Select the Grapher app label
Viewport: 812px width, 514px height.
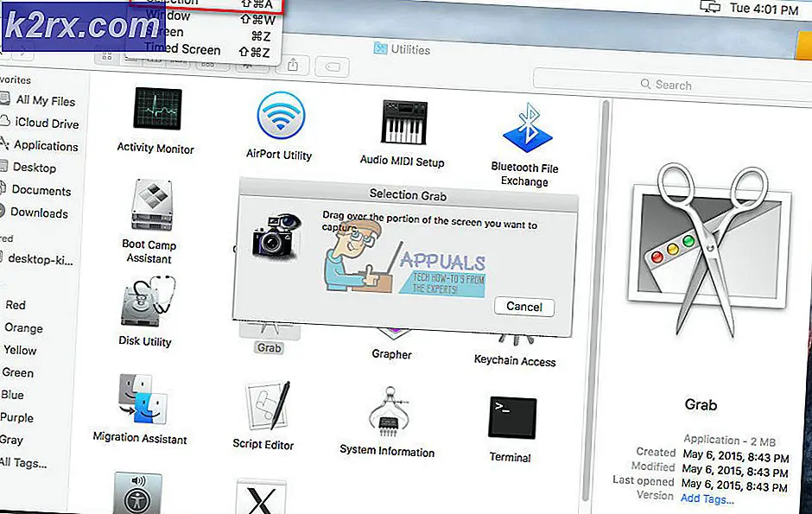coord(392,354)
